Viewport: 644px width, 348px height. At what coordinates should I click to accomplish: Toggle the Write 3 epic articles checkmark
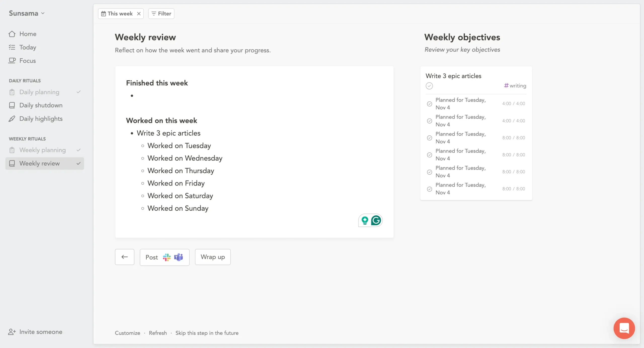[429, 86]
